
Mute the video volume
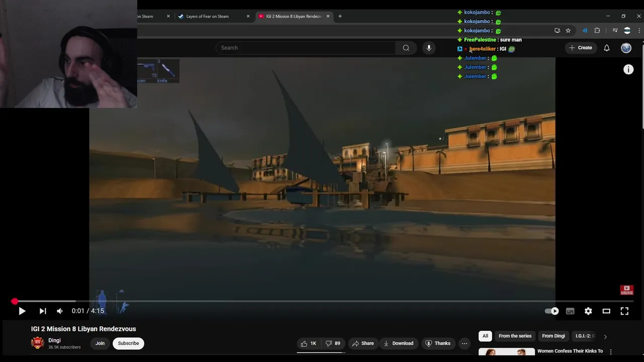click(60, 311)
